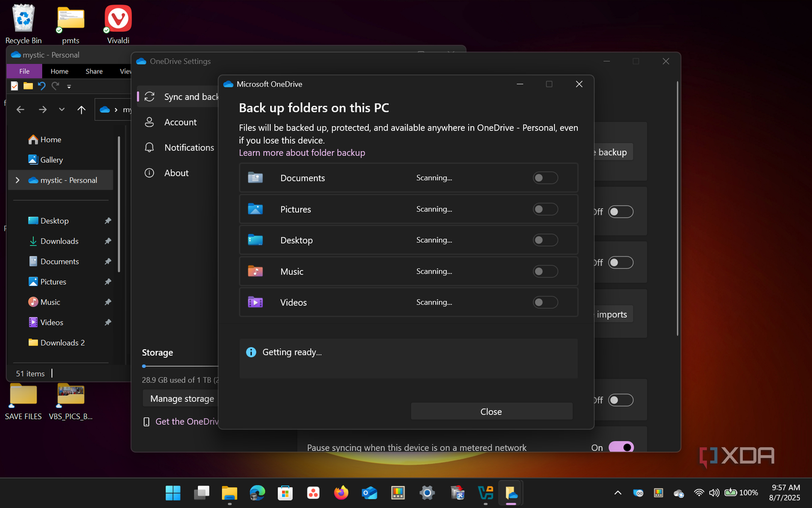This screenshot has height=508, width=812.
Task: Toggle backup for the Pictures folder
Action: (x=546, y=209)
